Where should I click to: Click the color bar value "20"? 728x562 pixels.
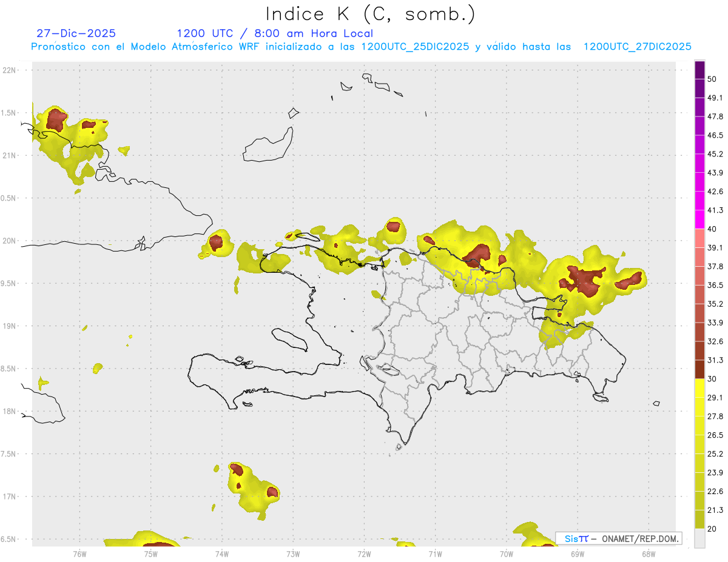pyautogui.click(x=712, y=529)
